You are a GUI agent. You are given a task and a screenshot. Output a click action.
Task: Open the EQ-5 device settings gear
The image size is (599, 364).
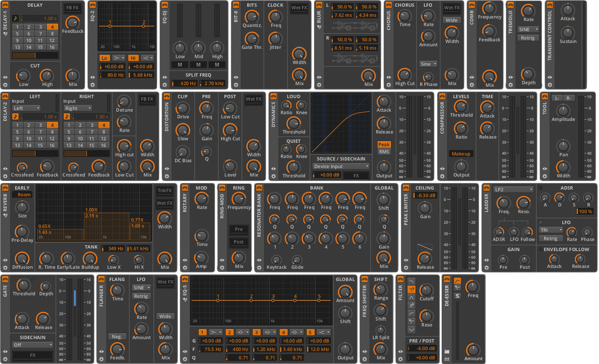[x=185, y=359]
